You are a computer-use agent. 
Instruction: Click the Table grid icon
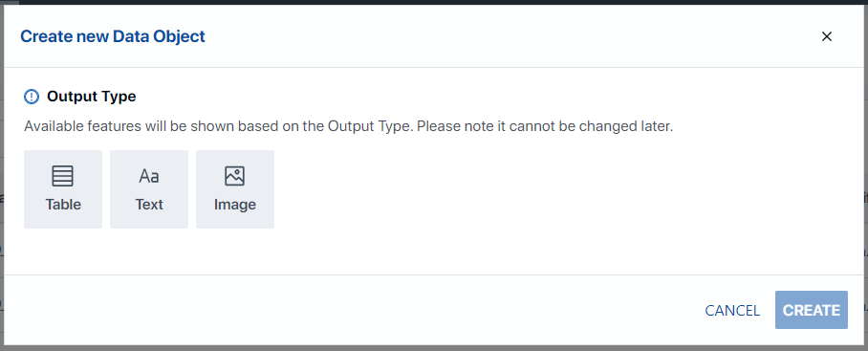pyautogui.click(x=62, y=176)
